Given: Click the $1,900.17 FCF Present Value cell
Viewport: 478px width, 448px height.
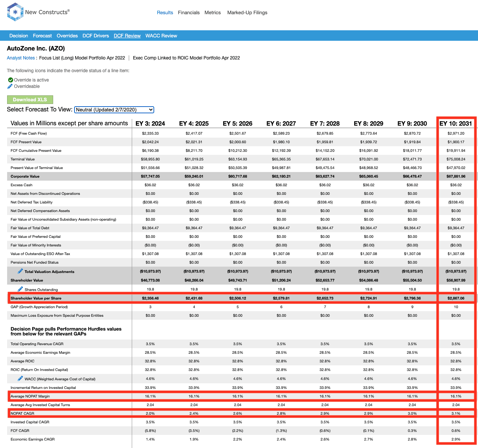Looking at the screenshot, I should click(456, 142).
